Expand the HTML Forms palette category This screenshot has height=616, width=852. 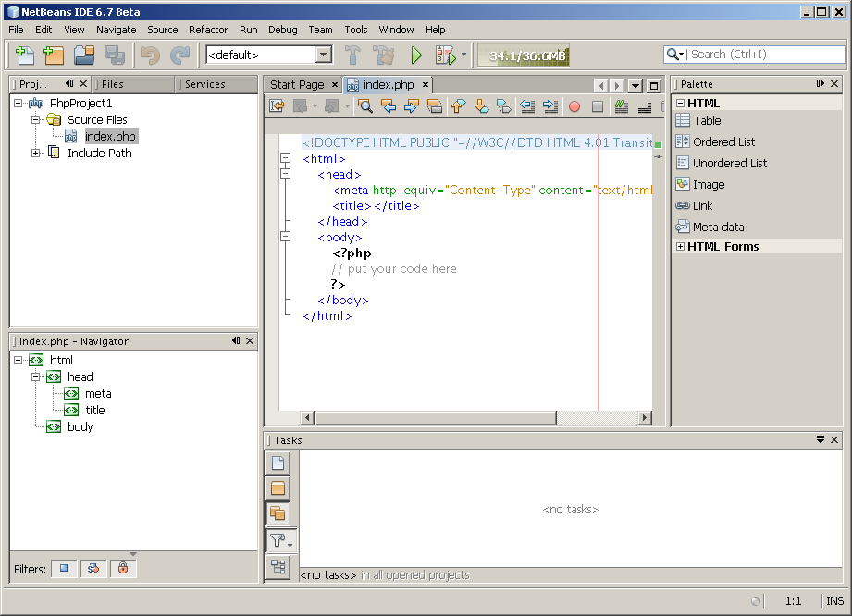681,247
